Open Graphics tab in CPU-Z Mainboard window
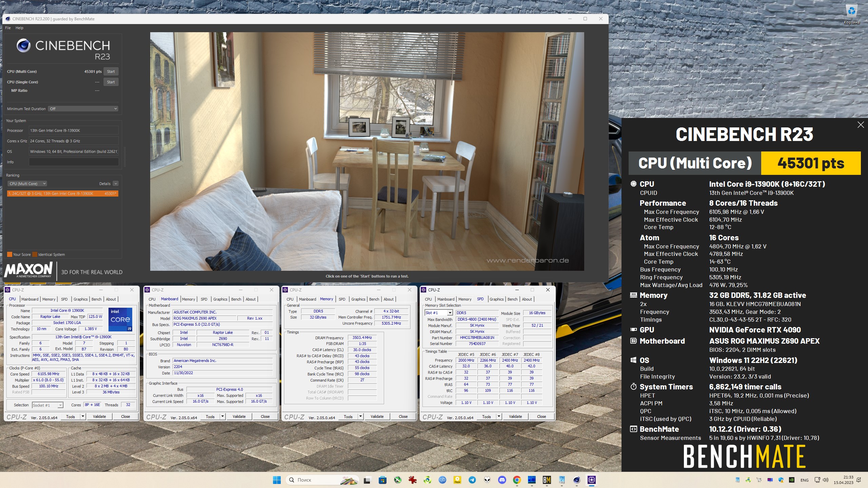The height and width of the screenshot is (488, 868). coord(220,299)
